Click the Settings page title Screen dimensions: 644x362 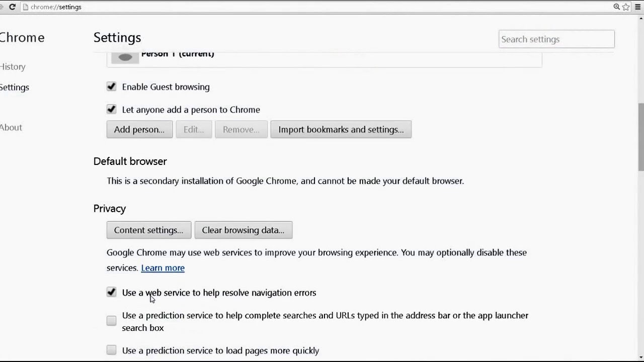click(117, 38)
